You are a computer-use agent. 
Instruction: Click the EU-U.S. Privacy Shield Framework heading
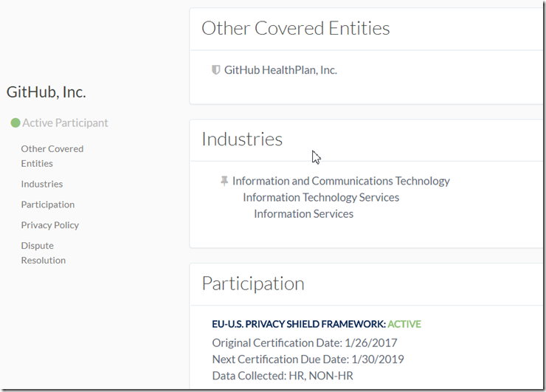click(x=299, y=324)
